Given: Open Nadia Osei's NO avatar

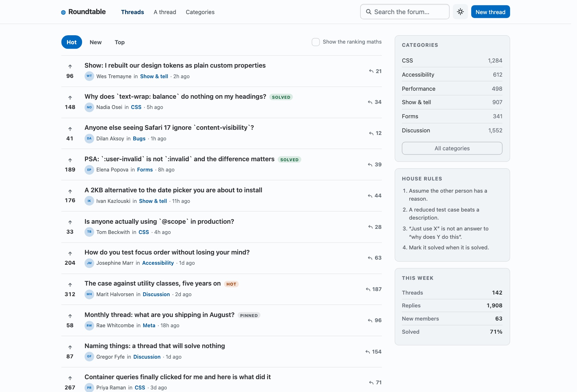Looking at the screenshot, I should click(x=89, y=107).
